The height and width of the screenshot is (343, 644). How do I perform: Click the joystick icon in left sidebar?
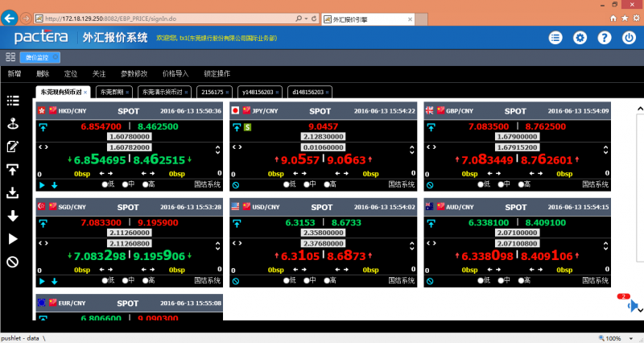click(12, 124)
